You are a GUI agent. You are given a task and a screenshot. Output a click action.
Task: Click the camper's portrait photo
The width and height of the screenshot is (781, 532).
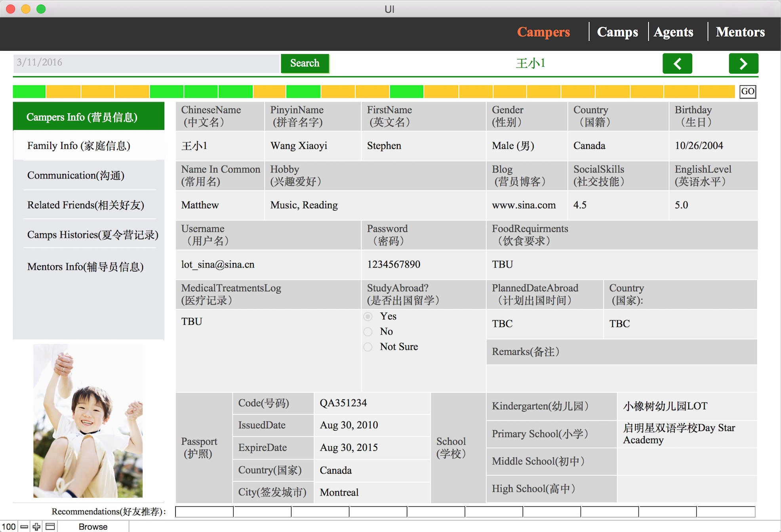(x=88, y=420)
